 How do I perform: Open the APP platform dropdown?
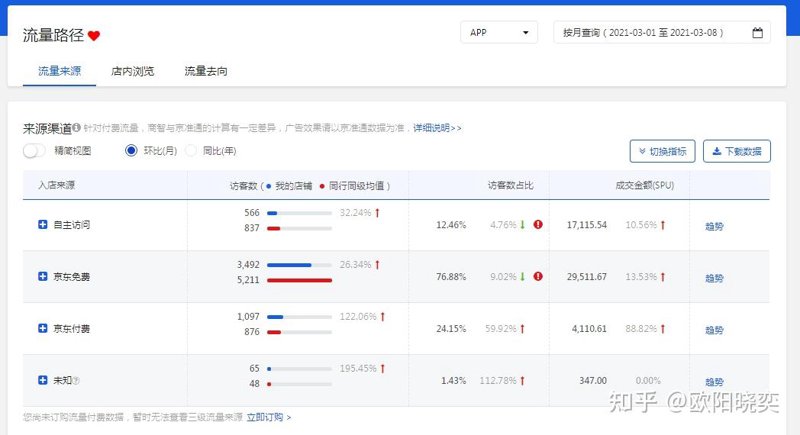(499, 33)
